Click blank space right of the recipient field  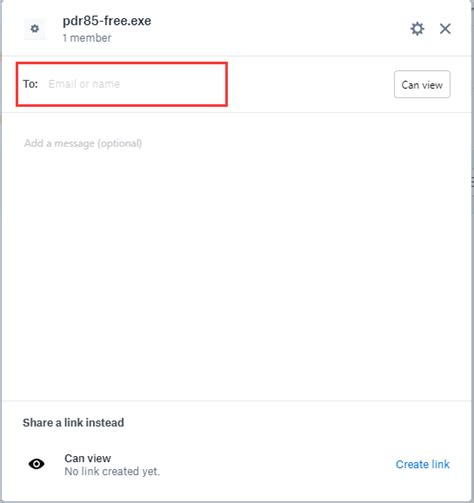click(x=310, y=84)
